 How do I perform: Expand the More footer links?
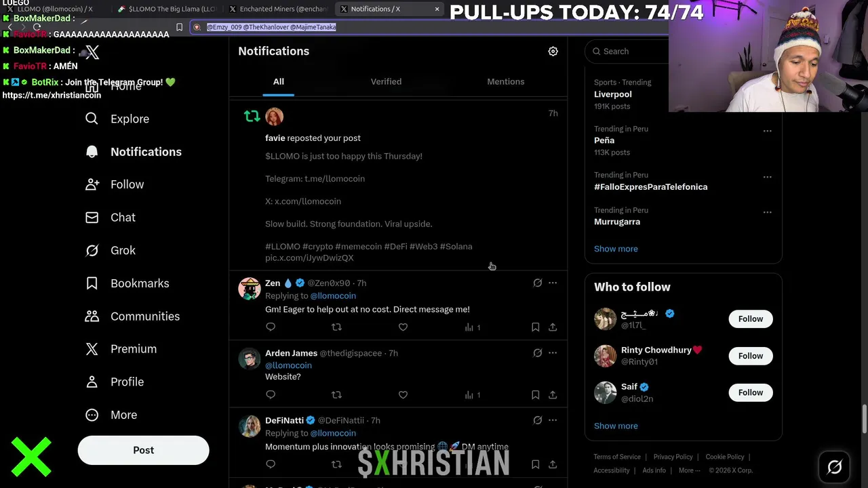[689, 470]
